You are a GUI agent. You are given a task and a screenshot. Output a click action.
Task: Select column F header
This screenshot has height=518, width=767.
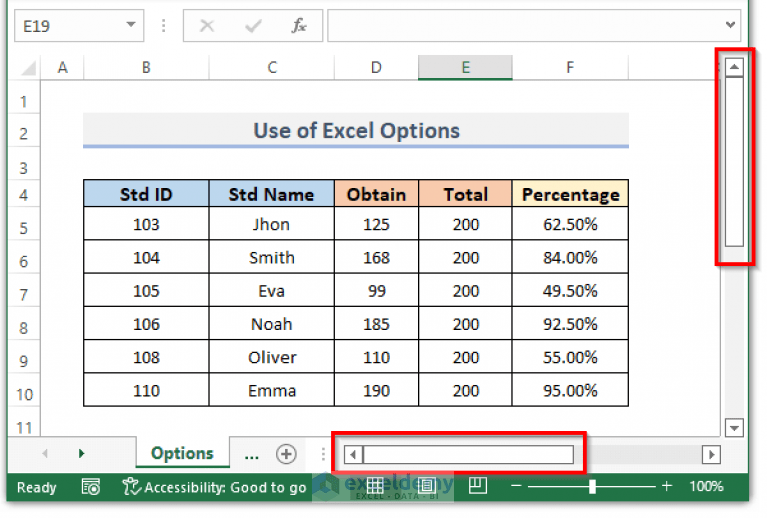click(x=572, y=68)
